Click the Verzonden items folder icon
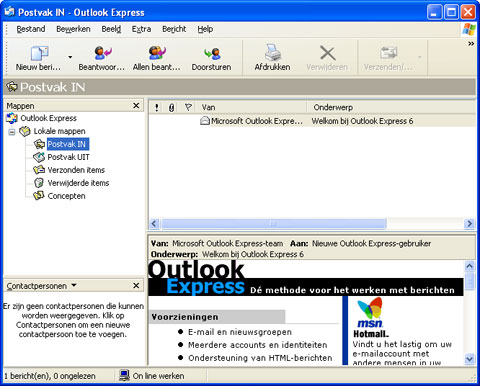The image size is (480, 386). pos(39,170)
